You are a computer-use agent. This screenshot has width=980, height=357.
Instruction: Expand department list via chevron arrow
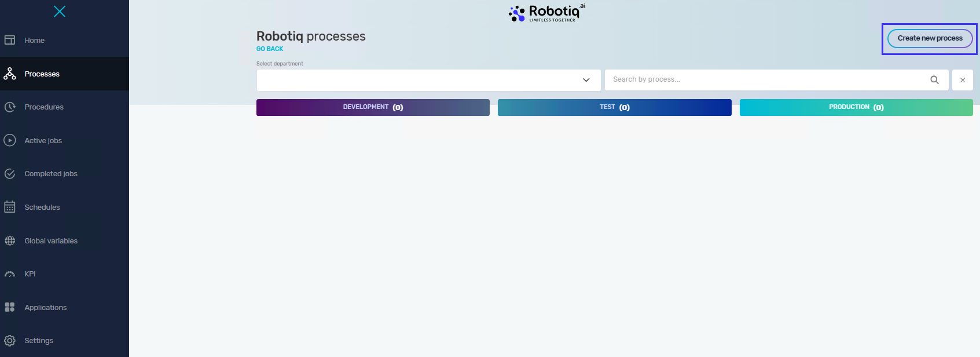pos(586,80)
